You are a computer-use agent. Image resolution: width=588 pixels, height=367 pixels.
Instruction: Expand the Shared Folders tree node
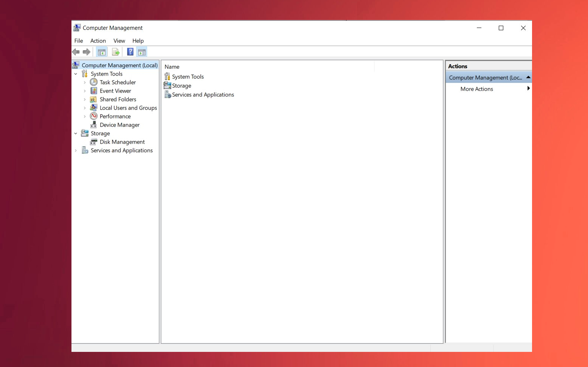coord(85,99)
